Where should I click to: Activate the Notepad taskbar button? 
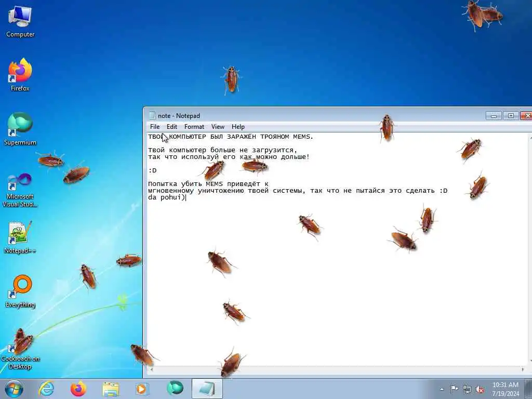[207, 389]
